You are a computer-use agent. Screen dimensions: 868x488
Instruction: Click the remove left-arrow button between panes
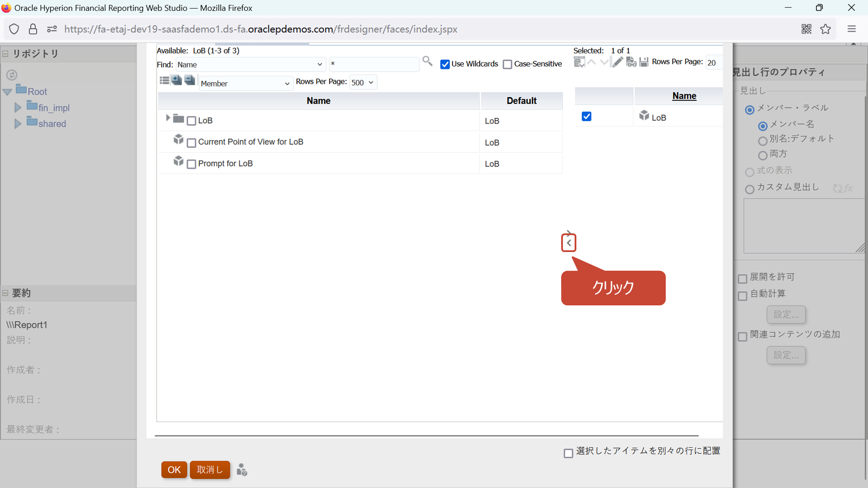coord(569,243)
